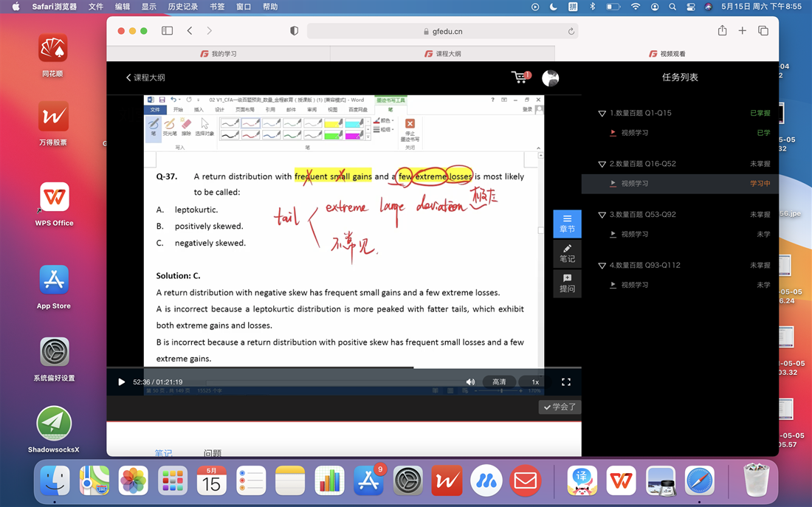Seek along the video progress bar
Image resolution: width=812 pixels, height=507 pixels.
coord(344,368)
